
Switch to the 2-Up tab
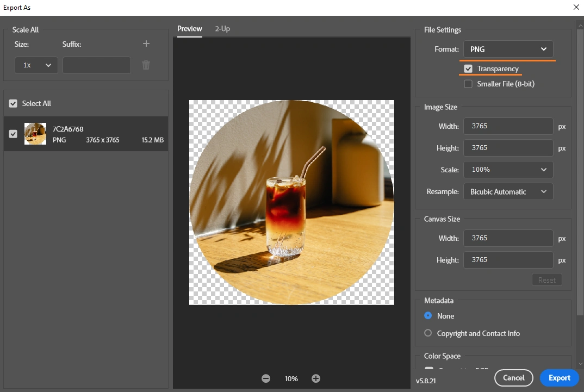coord(222,29)
